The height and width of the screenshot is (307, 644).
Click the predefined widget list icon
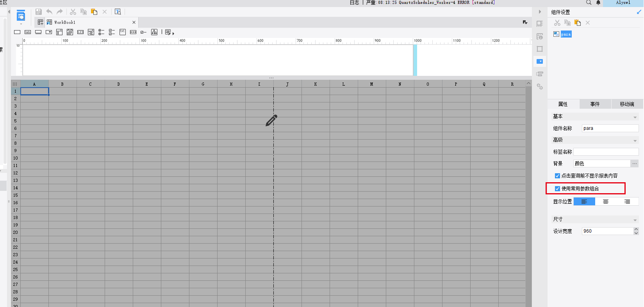click(168, 32)
